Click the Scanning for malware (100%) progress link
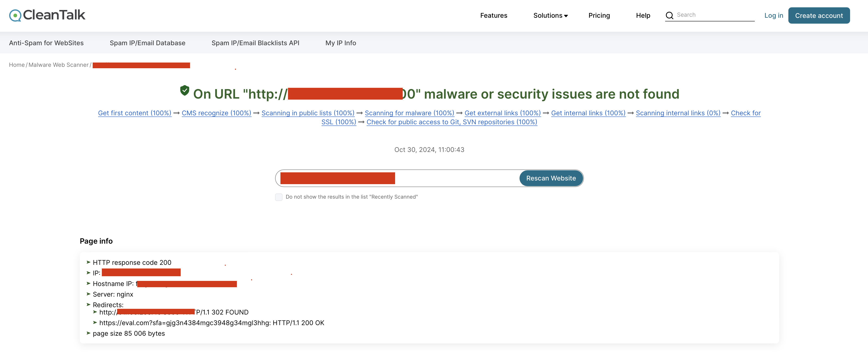The image size is (868, 352). (x=410, y=113)
